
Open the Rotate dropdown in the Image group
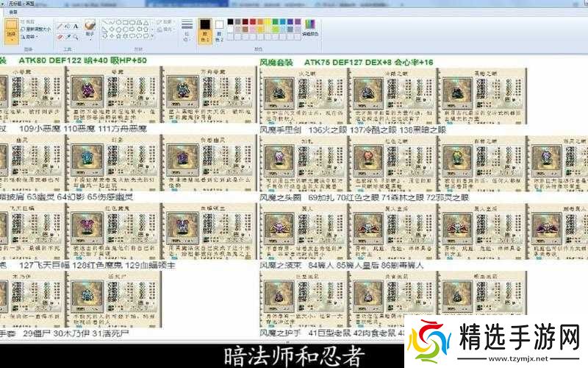coord(30,37)
